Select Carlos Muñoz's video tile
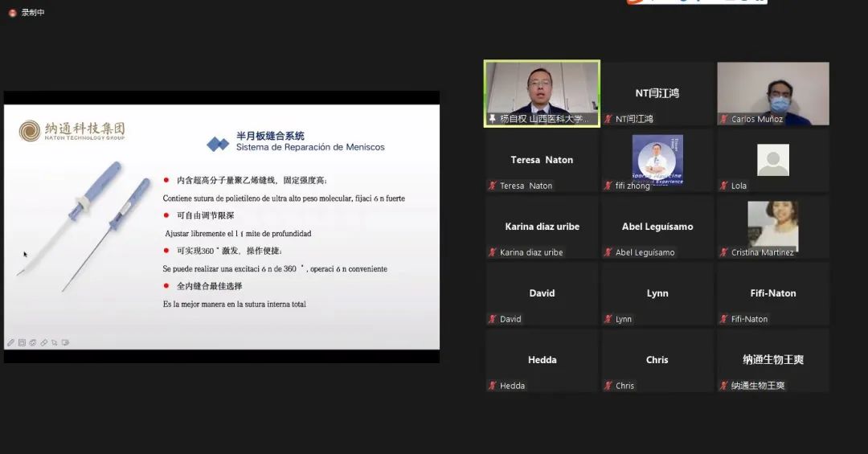868x454 pixels. [773, 93]
